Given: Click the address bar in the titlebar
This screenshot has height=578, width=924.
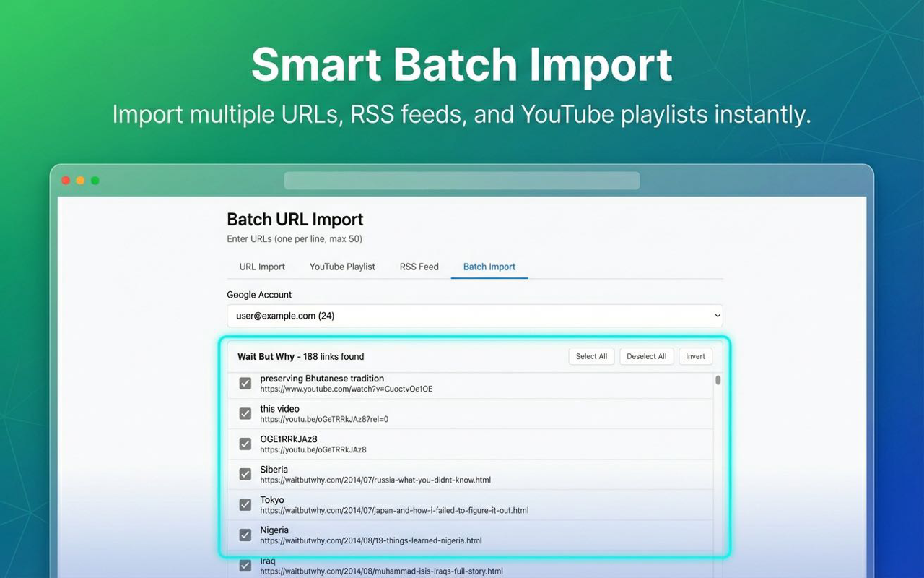Looking at the screenshot, I should pyautogui.click(x=461, y=180).
